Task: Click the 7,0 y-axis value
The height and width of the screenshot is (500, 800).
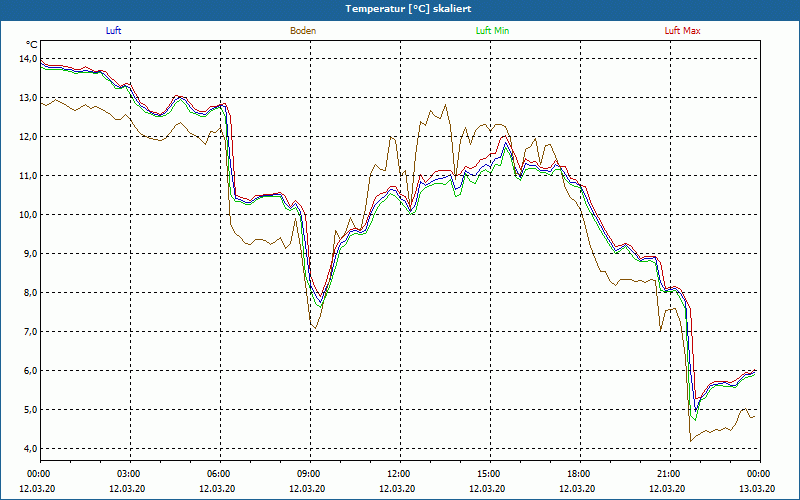Action: (x=30, y=332)
